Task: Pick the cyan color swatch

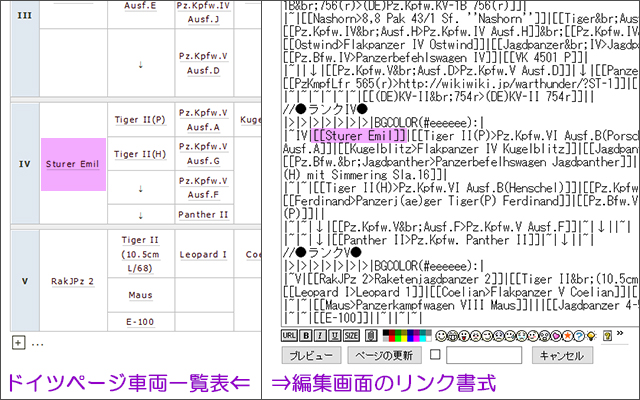Action: coord(422,338)
